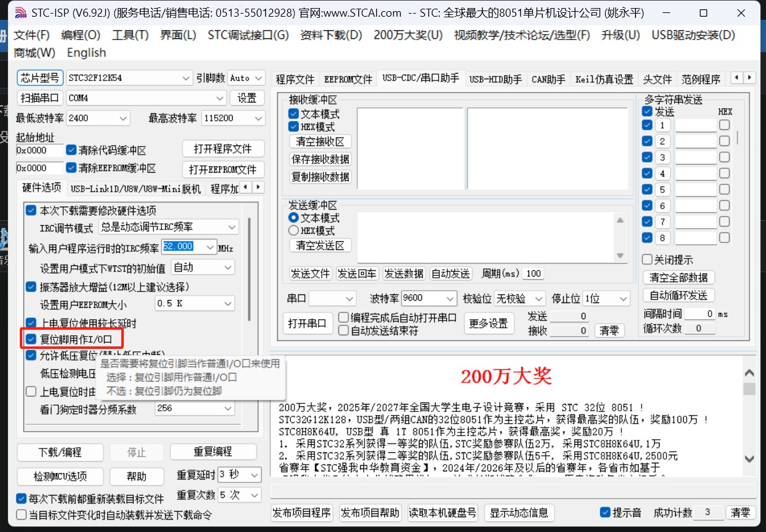Image resolution: width=766 pixels, height=532 pixels.
Task: Click the hardware options tab right scroll arrow
Action: pyautogui.click(x=258, y=187)
